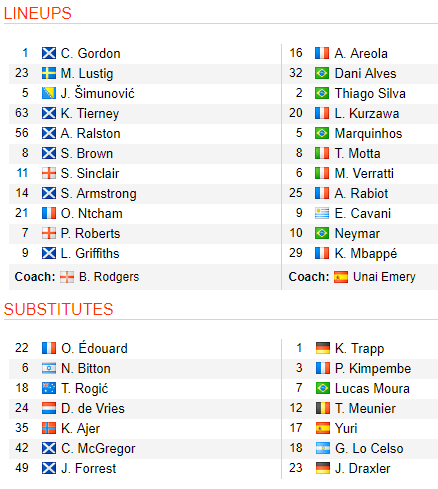The image size is (438, 489).
Task: Click M. Verratti's name
Action: pyautogui.click(x=364, y=173)
